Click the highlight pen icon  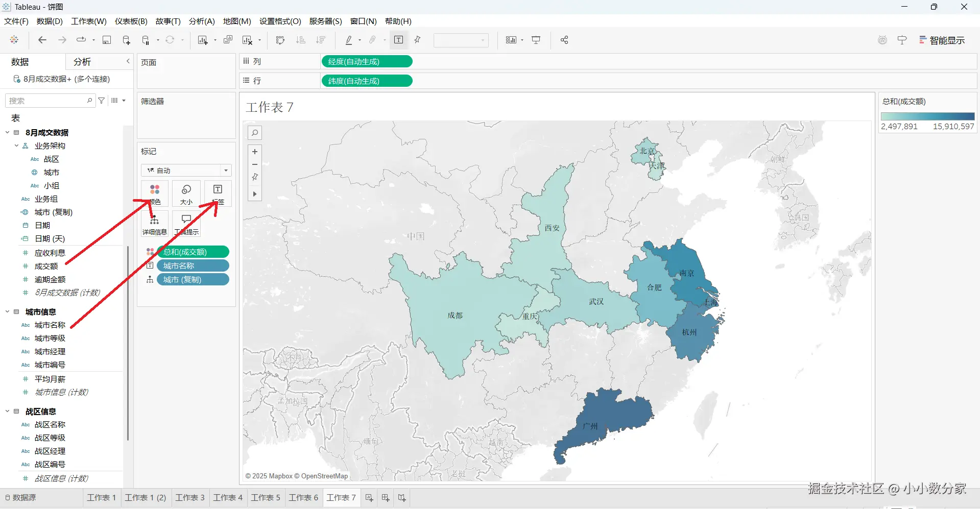pyautogui.click(x=349, y=40)
